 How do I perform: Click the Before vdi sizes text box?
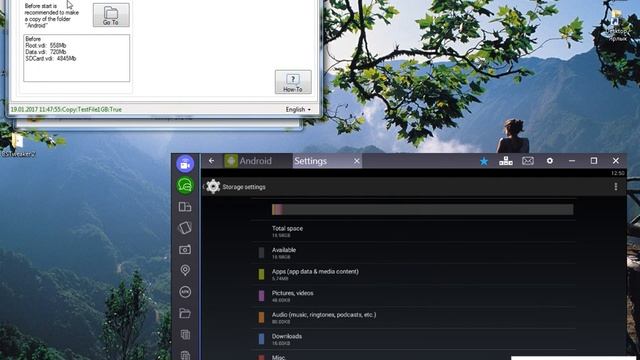(77, 58)
